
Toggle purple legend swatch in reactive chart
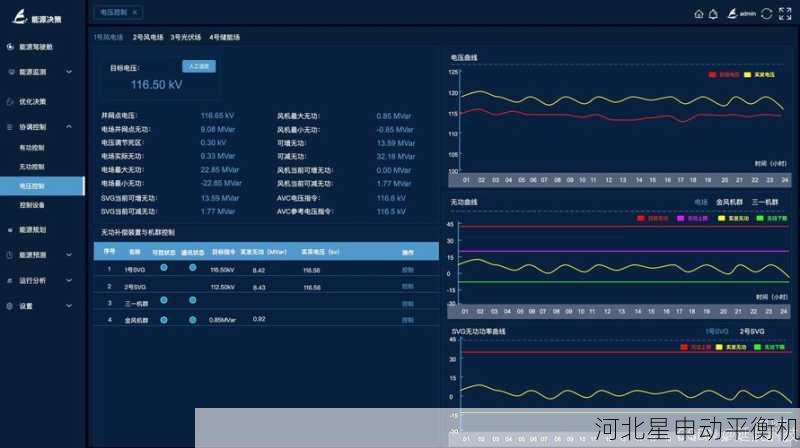(680, 218)
